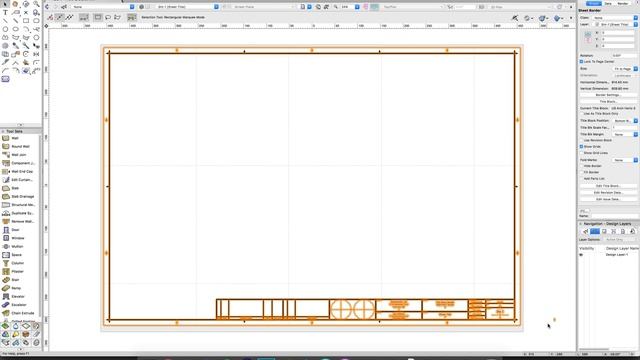
Task: Toggle Fit Border checkbox
Action: (x=581, y=172)
